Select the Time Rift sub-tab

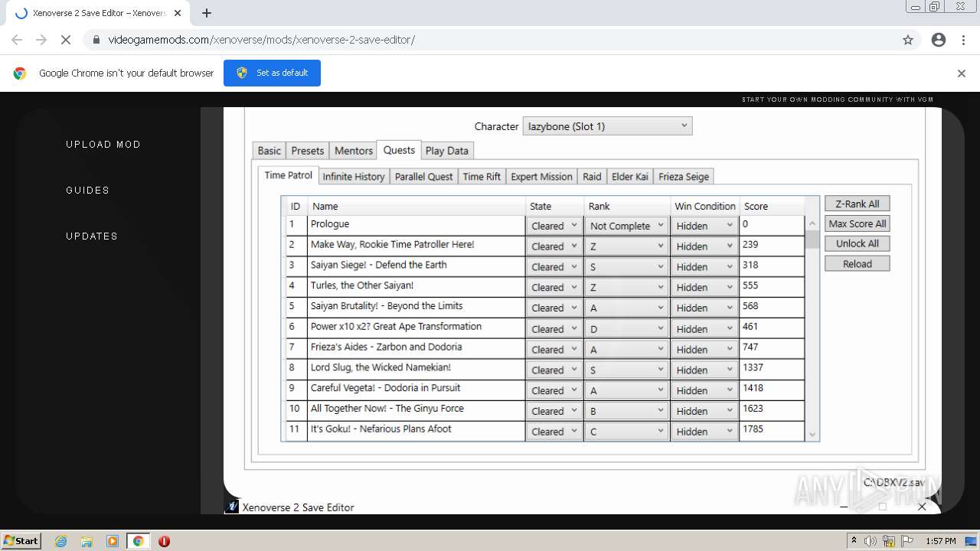(x=482, y=176)
